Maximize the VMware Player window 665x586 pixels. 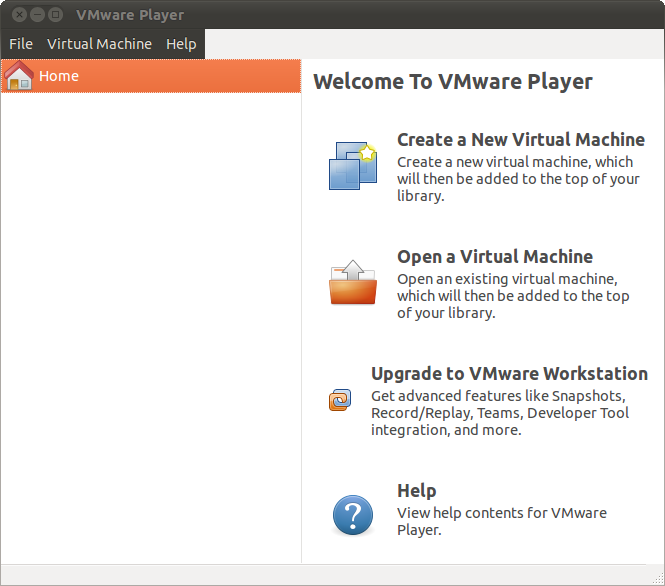pos(55,15)
